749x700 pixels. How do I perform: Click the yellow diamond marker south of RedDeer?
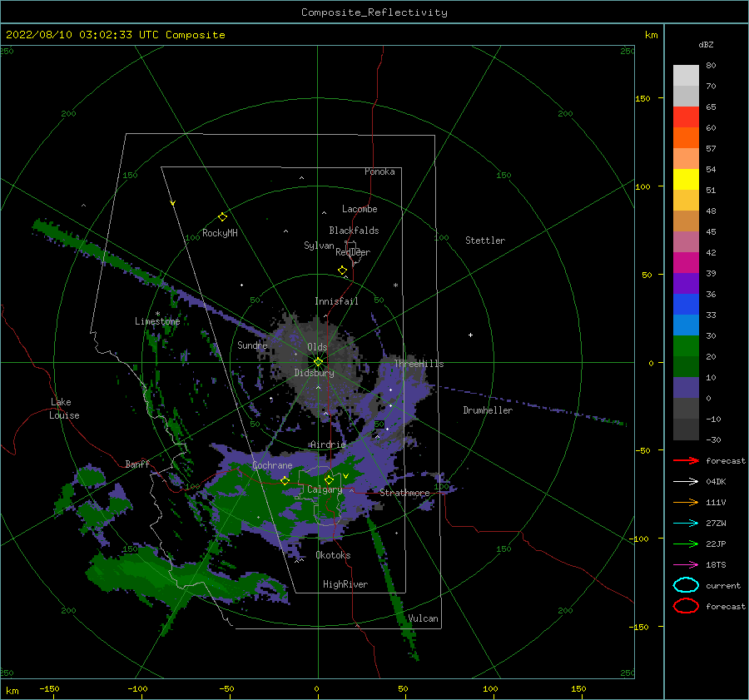click(342, 270)
